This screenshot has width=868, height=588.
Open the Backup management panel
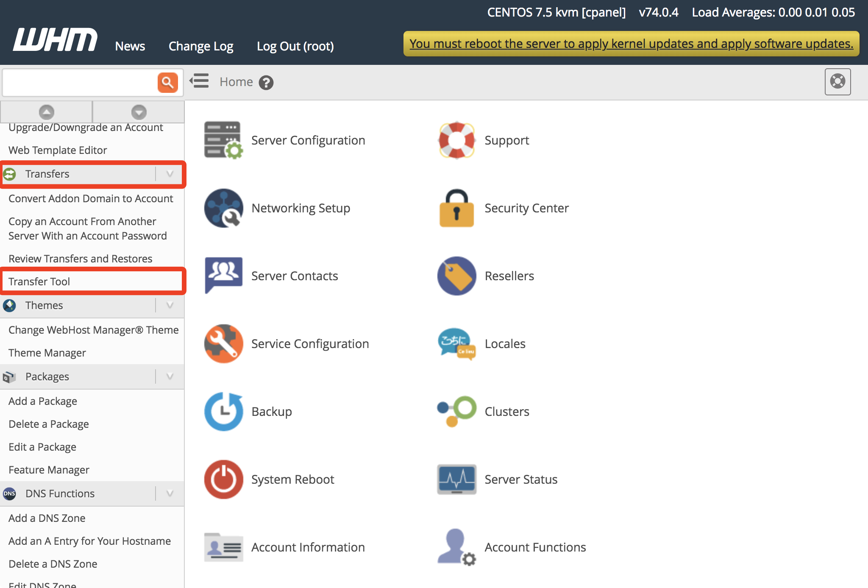[272, 412]
